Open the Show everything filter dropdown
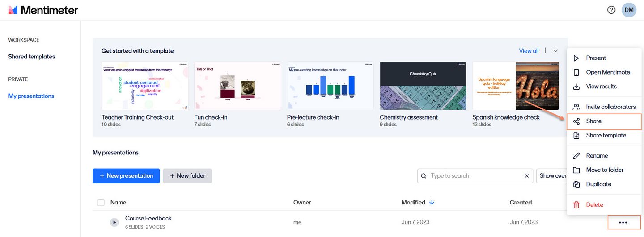 click(x=552, y=176)
